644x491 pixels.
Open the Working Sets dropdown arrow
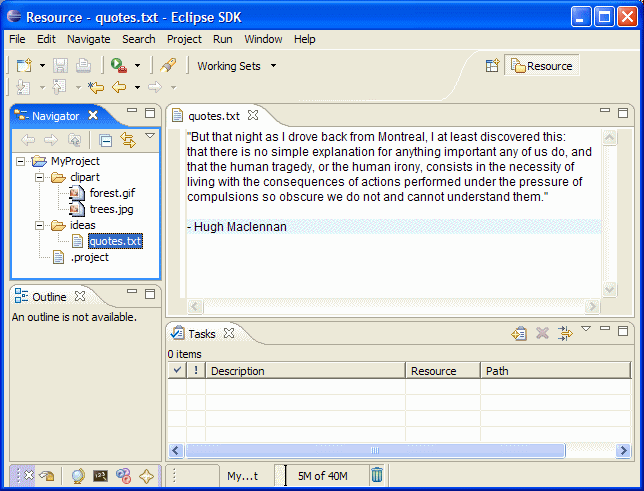pyautogui.click(x=273, y=66)
